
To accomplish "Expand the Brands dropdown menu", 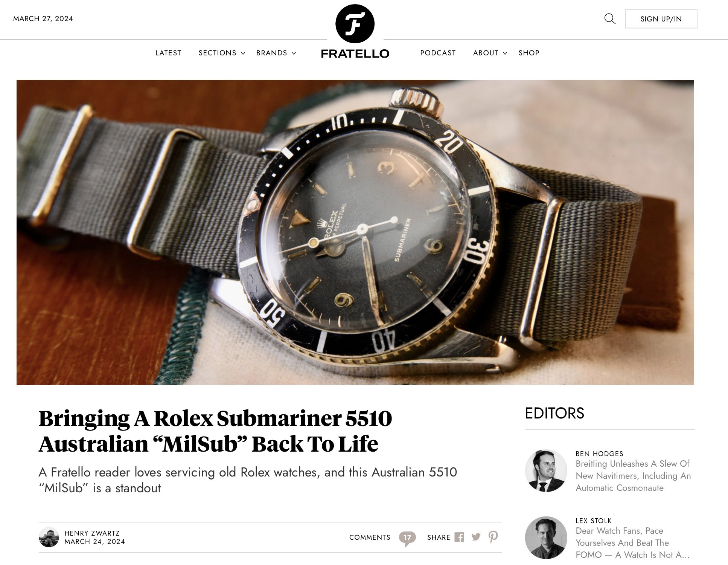I will (x=276, y=53).
